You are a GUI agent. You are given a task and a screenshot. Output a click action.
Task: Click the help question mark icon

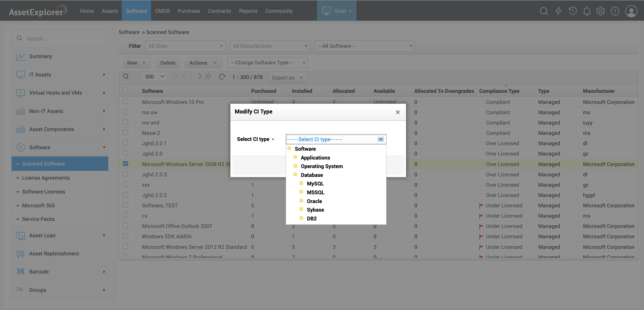coord(615,11)
